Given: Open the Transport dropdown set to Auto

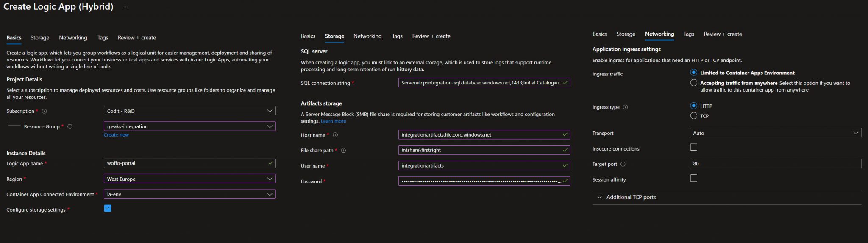Looking at the screenshot, I should click(775, 133).
